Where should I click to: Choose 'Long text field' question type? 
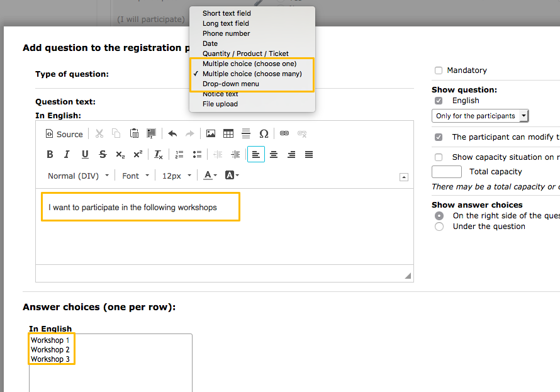[x=252, y=23]
